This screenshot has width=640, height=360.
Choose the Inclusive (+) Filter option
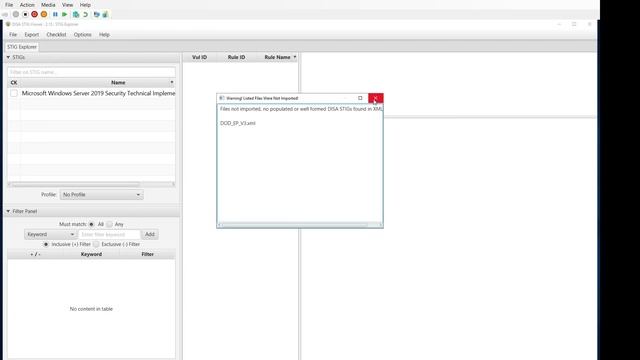(46, 244)
